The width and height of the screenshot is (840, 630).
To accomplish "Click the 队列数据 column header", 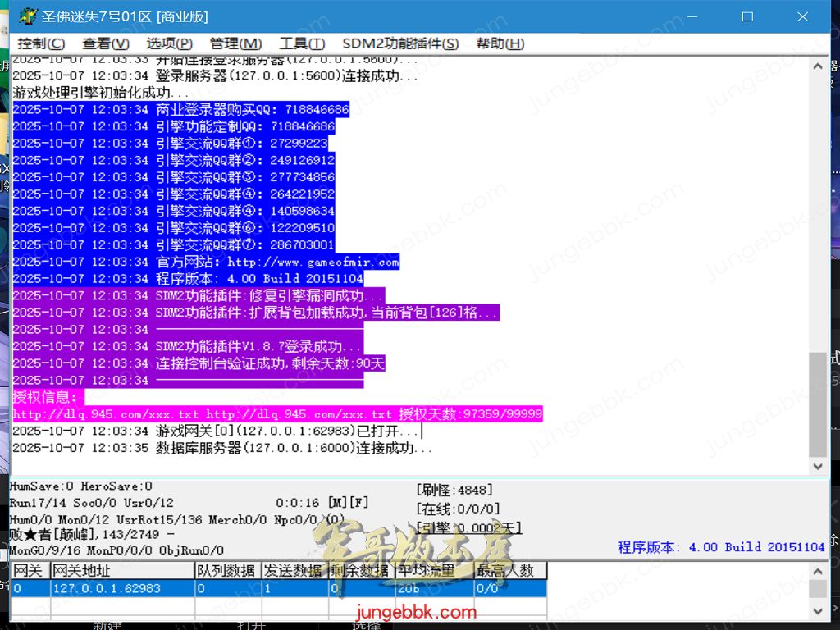I will 226,570.
